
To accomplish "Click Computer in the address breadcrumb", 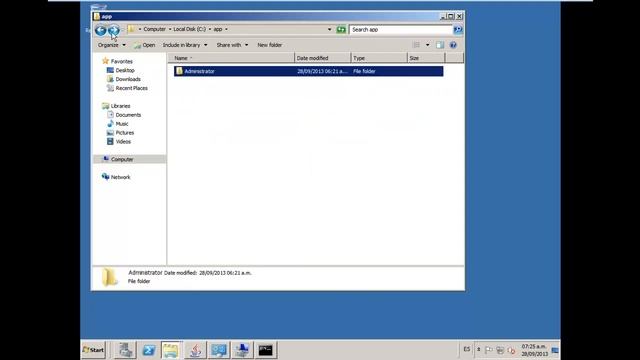I will tap(154, 29).
